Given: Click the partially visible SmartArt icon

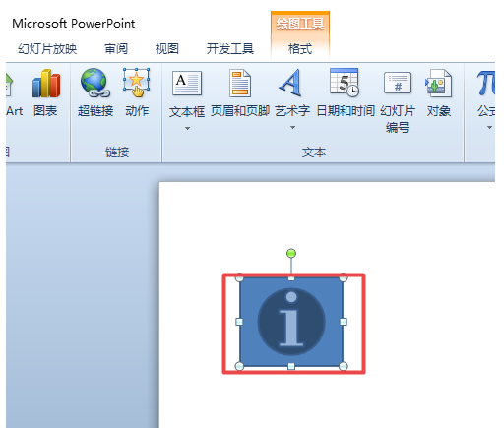Looking at the screenshot, I should [x=10, y=85].
